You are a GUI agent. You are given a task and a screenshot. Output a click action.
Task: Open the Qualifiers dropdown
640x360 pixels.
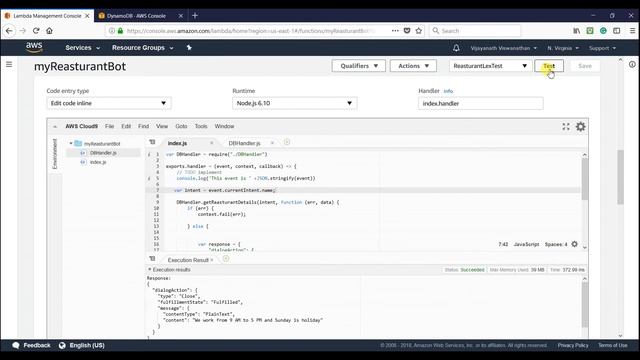point(358,66)
